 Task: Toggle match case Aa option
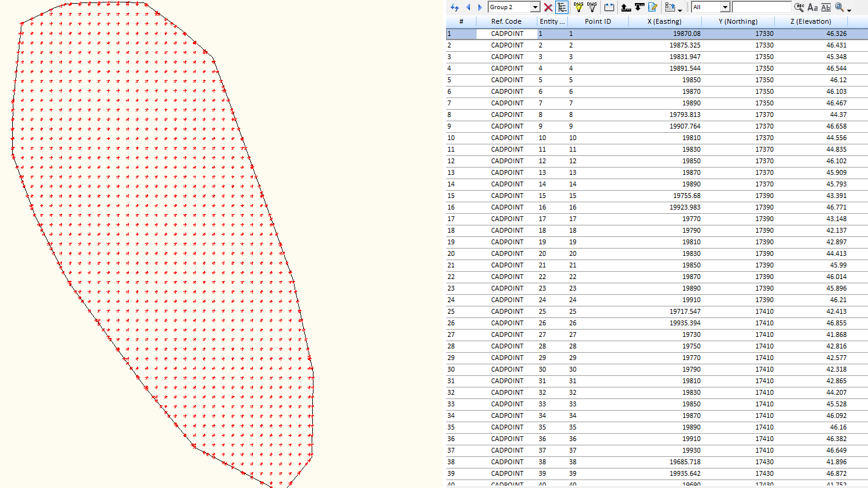tap(812, 7)
